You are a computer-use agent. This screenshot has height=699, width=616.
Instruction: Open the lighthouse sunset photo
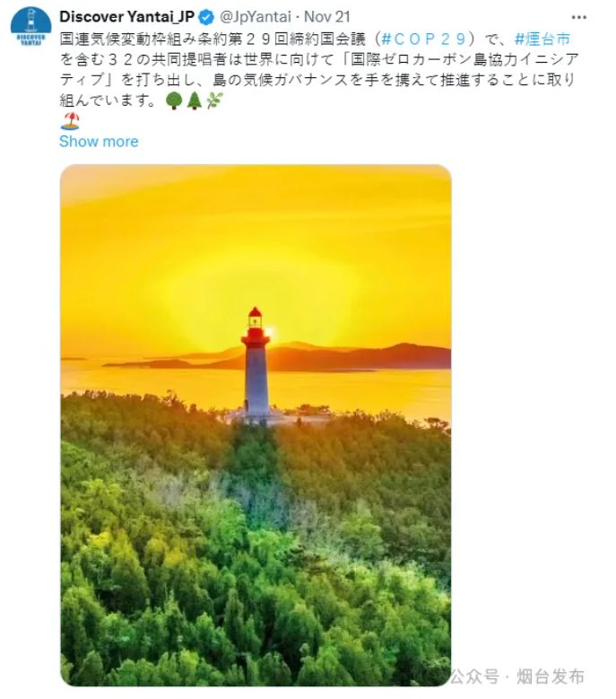256,424
